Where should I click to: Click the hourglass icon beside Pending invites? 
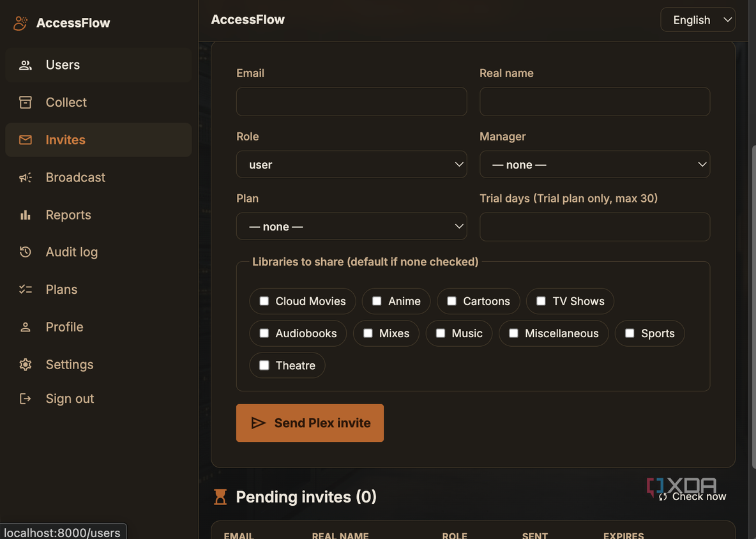click(x=220, y=497)
